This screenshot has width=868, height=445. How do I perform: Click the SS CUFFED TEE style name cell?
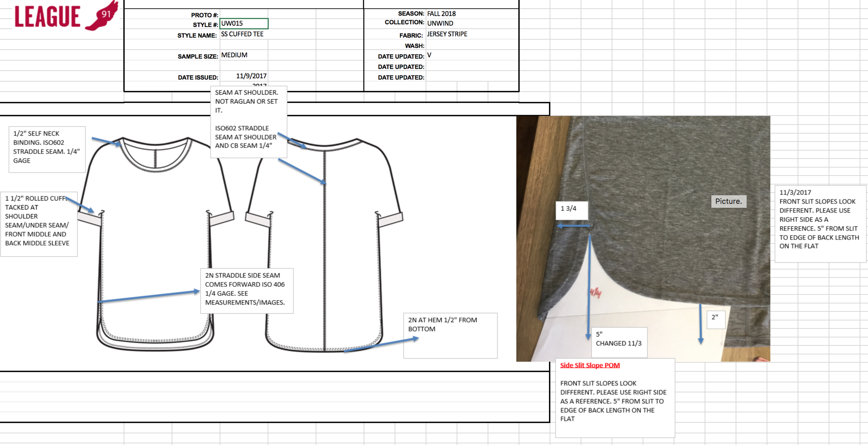[x=243, y=34]
